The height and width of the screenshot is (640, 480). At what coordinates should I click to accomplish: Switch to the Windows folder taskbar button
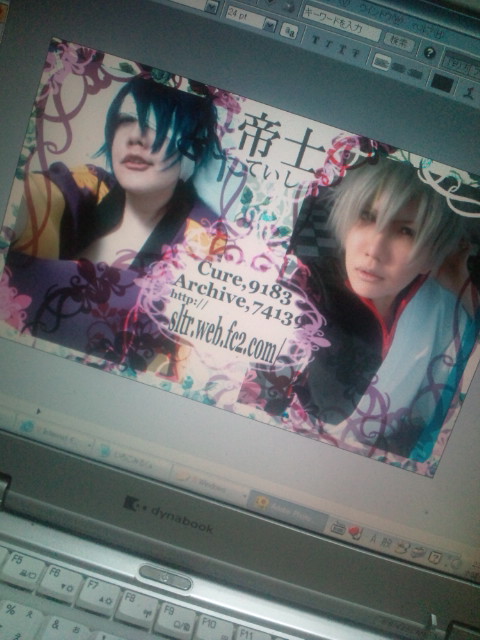tap(208, 482)
